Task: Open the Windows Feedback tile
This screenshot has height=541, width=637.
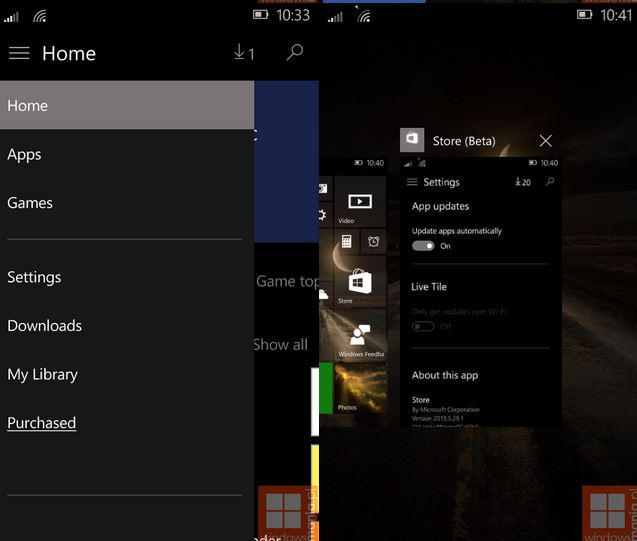Action: coord(359,339)
